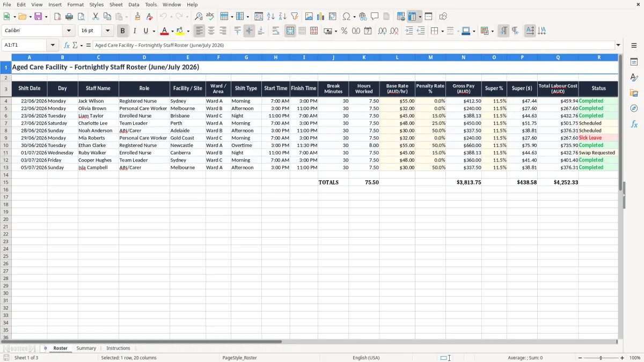This screenshot has height=362, width=644.
Task: Click the Save document icon
Action: pyautogui.click(x=38, y=16)
